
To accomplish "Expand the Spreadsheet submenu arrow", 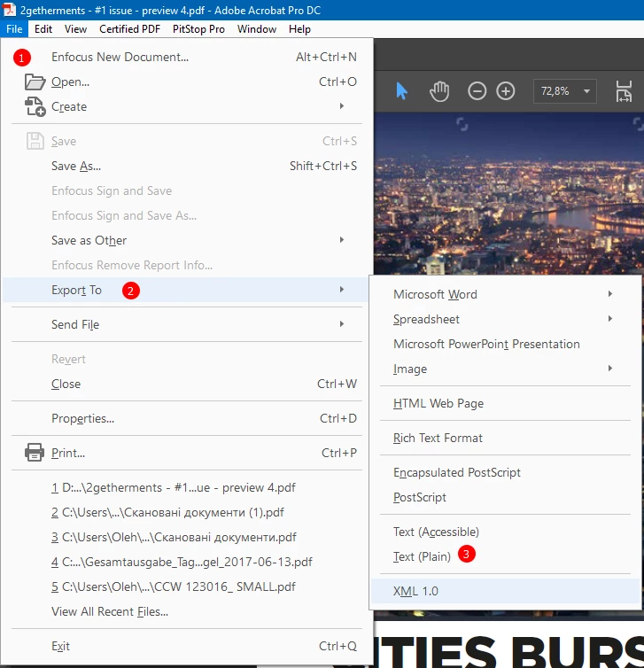I will click(x=610, y=319).
